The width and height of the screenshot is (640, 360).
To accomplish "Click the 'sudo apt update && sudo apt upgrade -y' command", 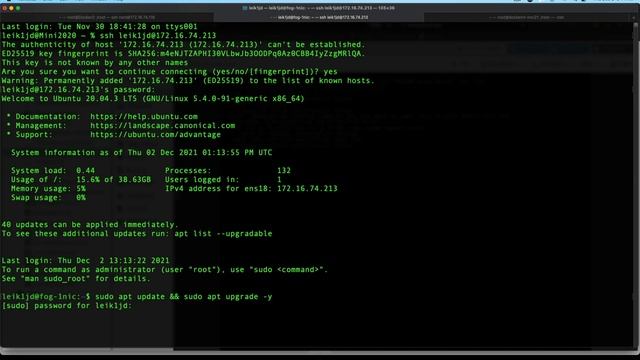I will pos(184,297).
